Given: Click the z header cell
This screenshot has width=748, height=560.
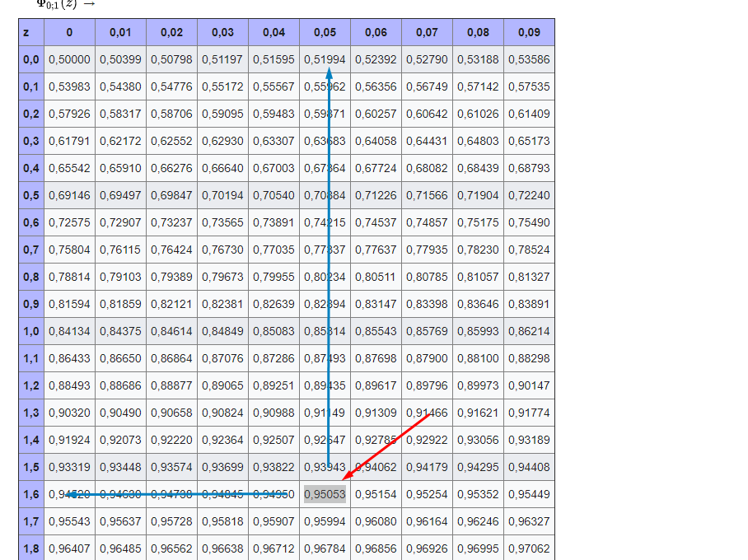Looking at the screenshot, I should (31, 32).
